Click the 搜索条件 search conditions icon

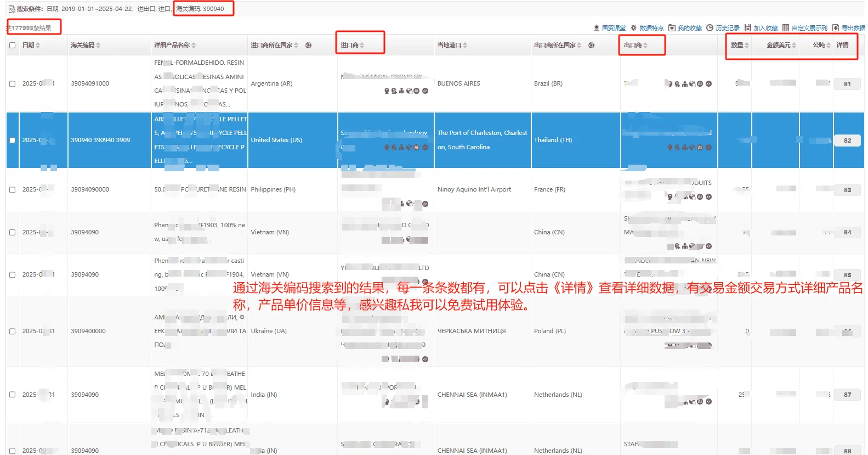pos(12,9)
